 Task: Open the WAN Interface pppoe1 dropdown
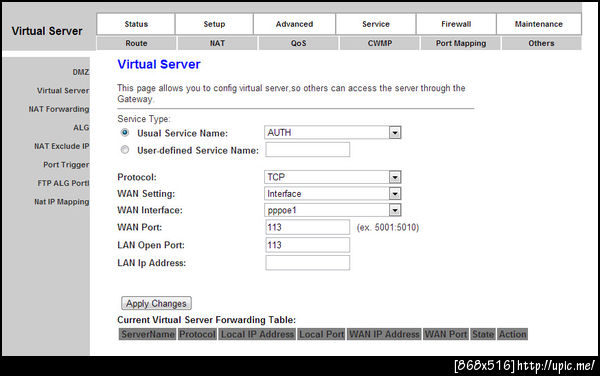(333, 210)
